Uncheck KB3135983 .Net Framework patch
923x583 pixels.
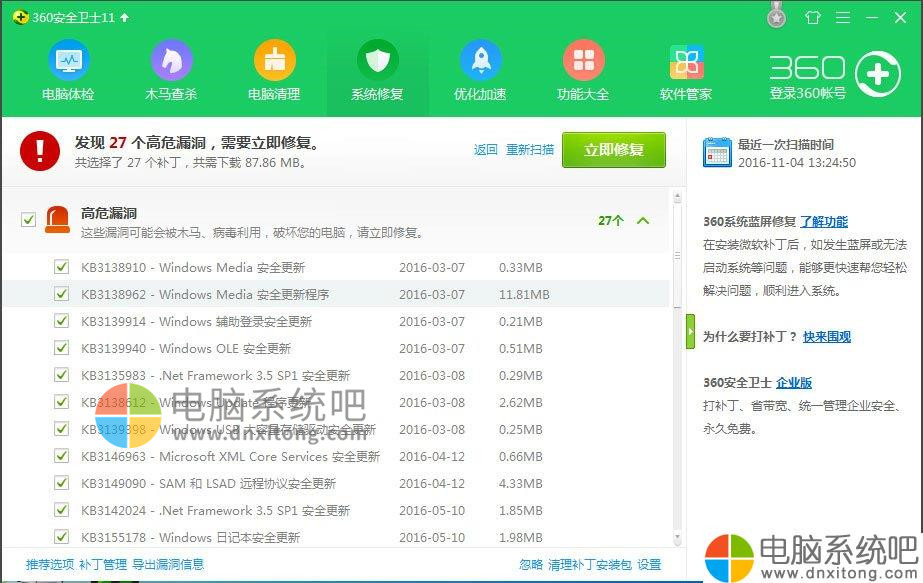(61, 375)
